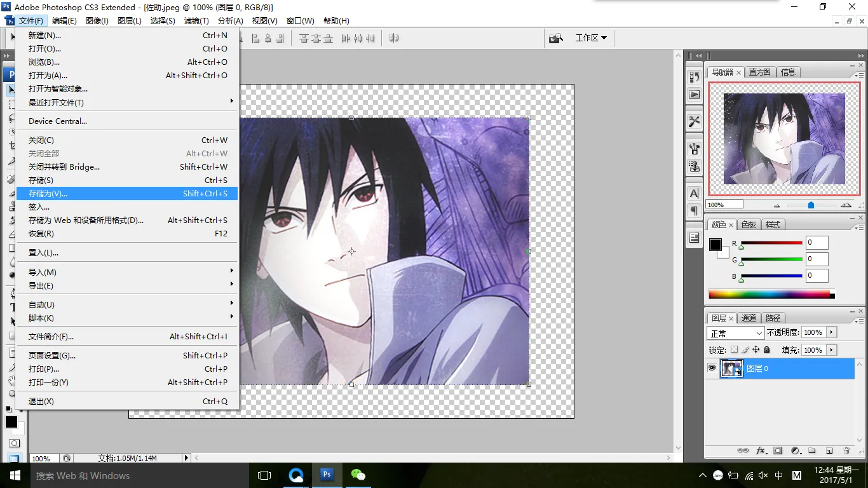Choose 新建(N)... in the File menu
Viewport: 868px width, 488px height.
coord(127,36)
